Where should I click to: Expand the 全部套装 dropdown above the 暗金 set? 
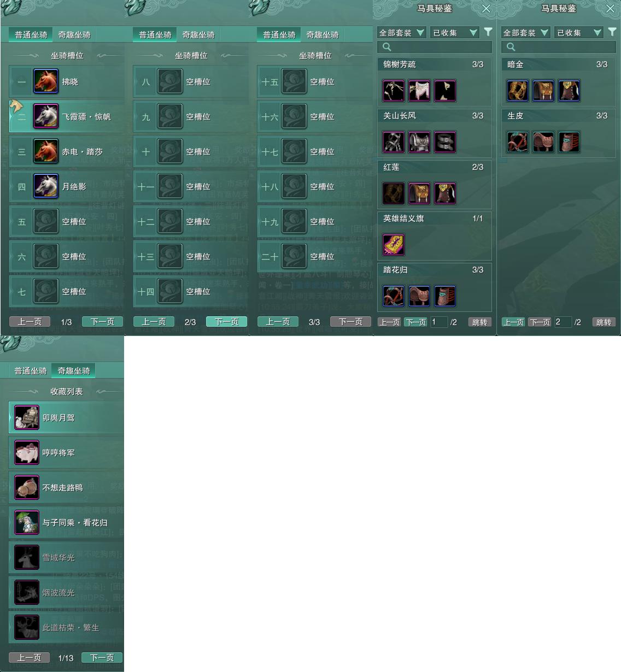[x=525, y=33]
